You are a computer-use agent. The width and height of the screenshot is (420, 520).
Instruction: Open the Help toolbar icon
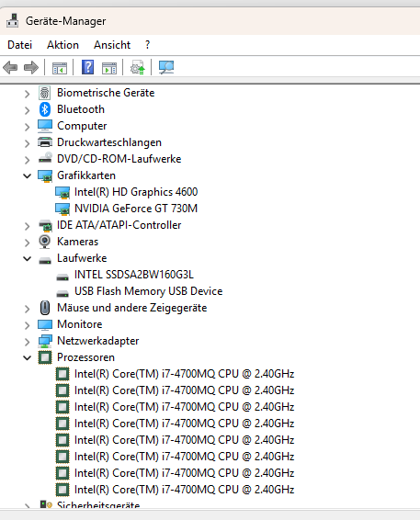[x=88, y=67]
